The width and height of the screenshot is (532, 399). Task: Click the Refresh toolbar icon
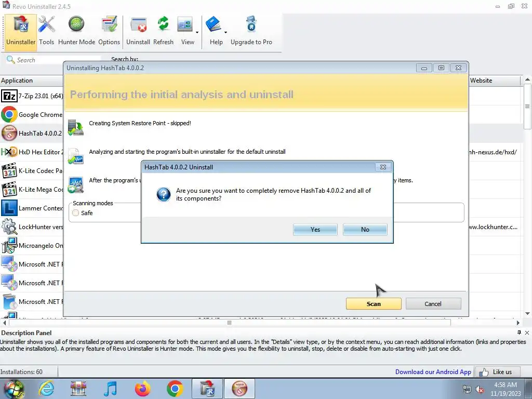163,32
